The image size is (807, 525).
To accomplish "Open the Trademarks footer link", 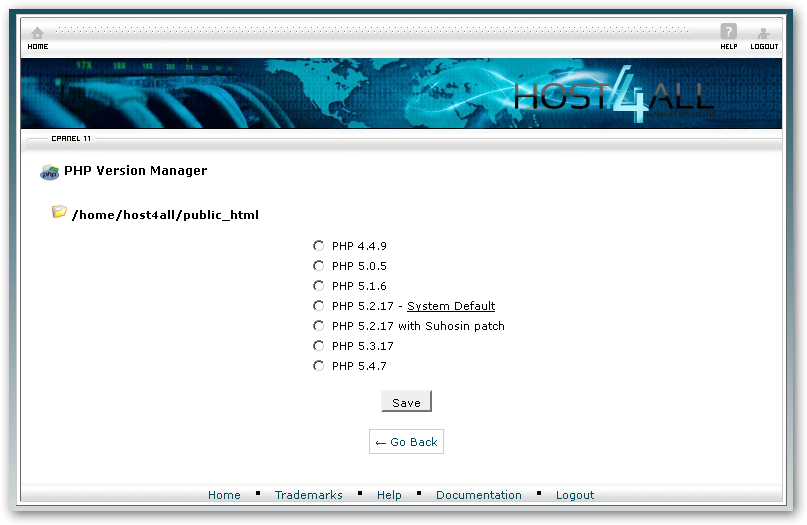I will [x=308, y=495].
